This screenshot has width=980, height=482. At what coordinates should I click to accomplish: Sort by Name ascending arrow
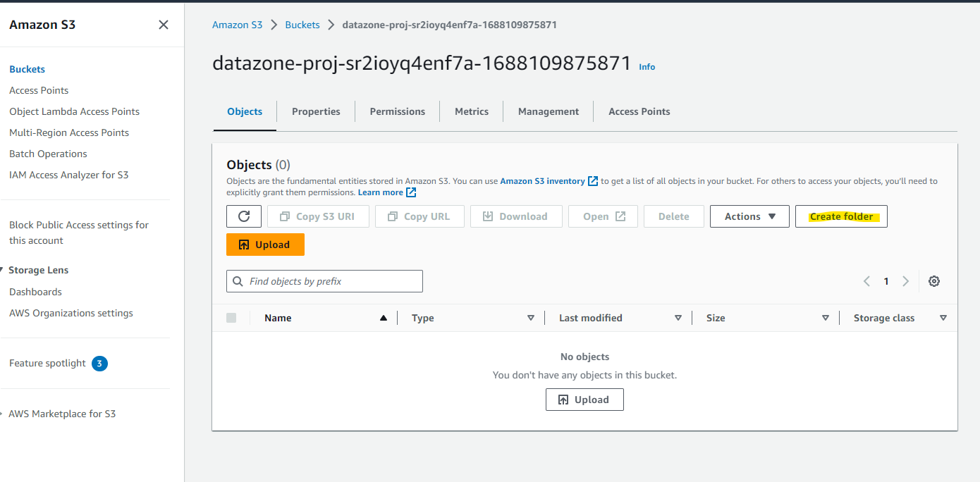[384, 318]
